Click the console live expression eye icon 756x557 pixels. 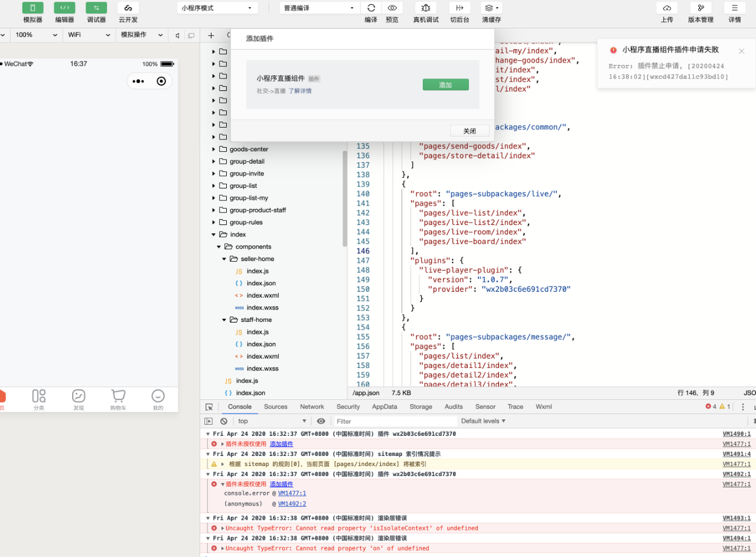321,421
